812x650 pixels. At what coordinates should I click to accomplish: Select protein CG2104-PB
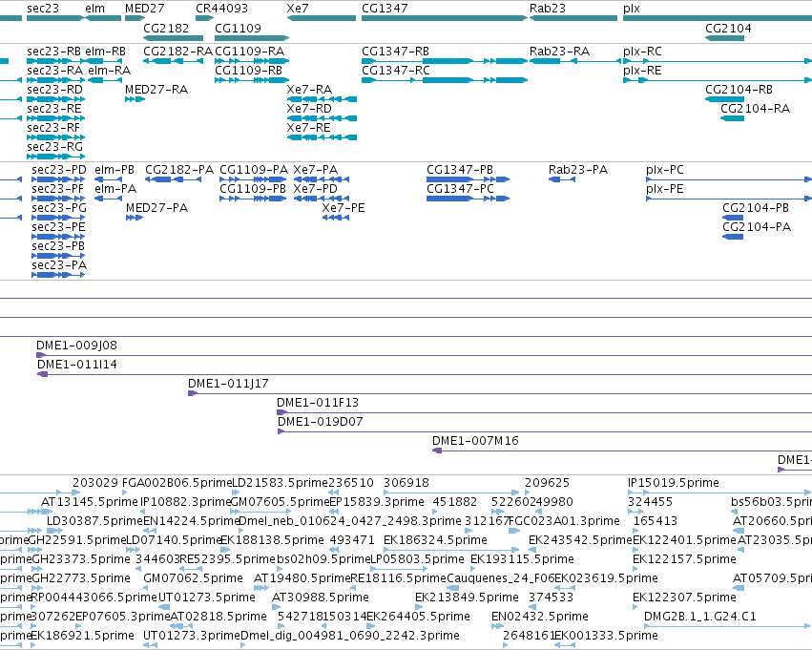pyautogui.click(x=756, y=208)
